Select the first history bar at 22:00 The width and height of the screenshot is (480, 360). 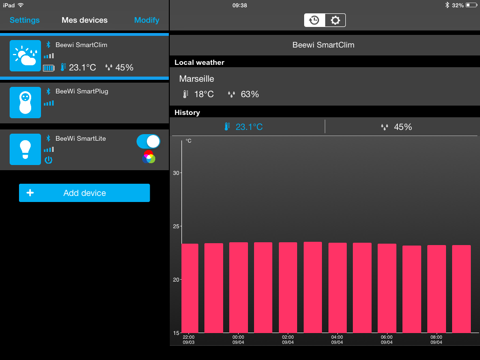click(x=190, y=288)
